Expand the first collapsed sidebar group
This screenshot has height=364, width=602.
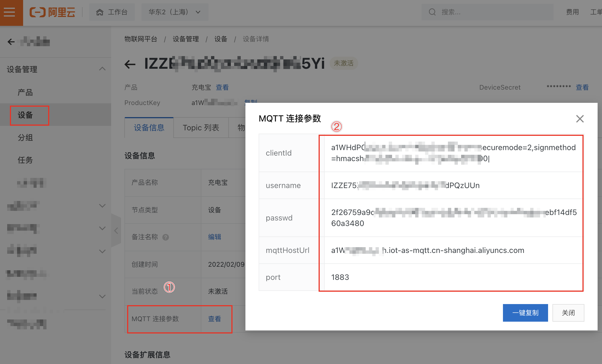tap(102, 206)
